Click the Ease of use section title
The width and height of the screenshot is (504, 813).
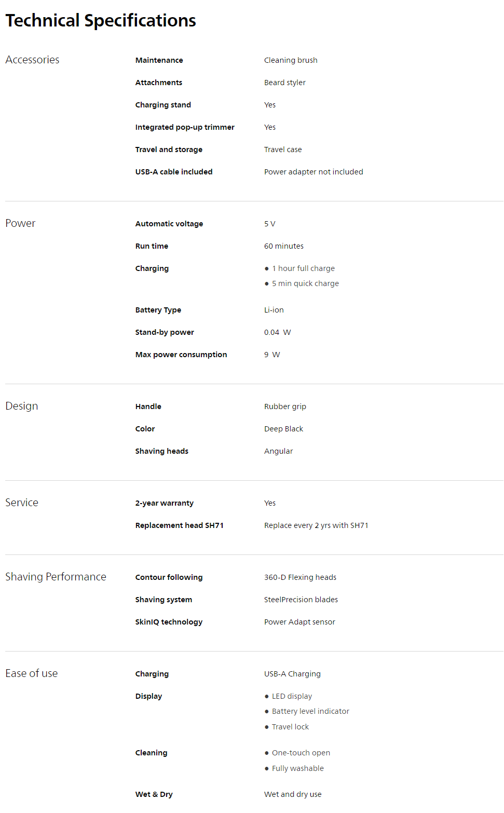point(32,673)
